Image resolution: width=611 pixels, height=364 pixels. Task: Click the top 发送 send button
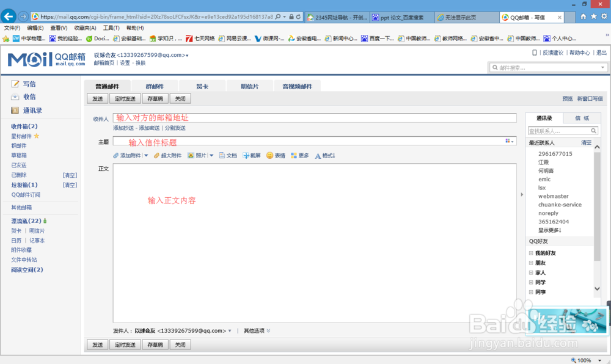point(97,98)
